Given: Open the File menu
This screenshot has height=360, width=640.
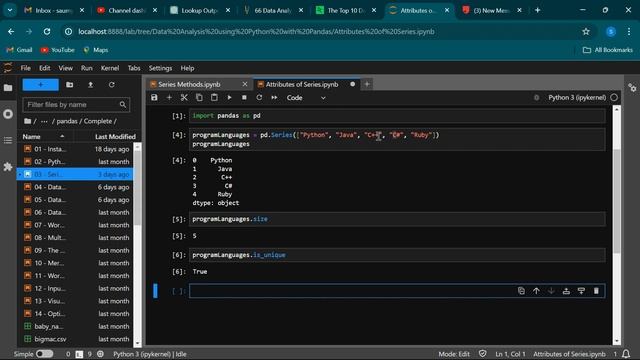Looking at the screenshot, I should [25, 68].
